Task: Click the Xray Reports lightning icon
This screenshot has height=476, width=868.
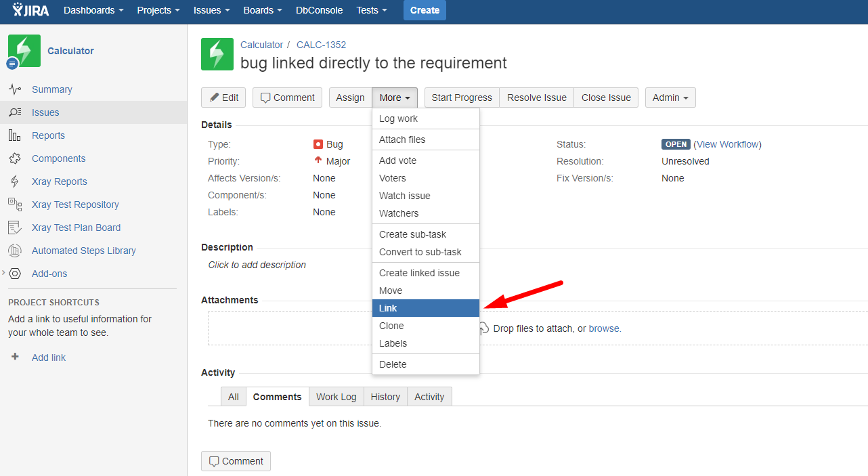Action: point(15,181)
